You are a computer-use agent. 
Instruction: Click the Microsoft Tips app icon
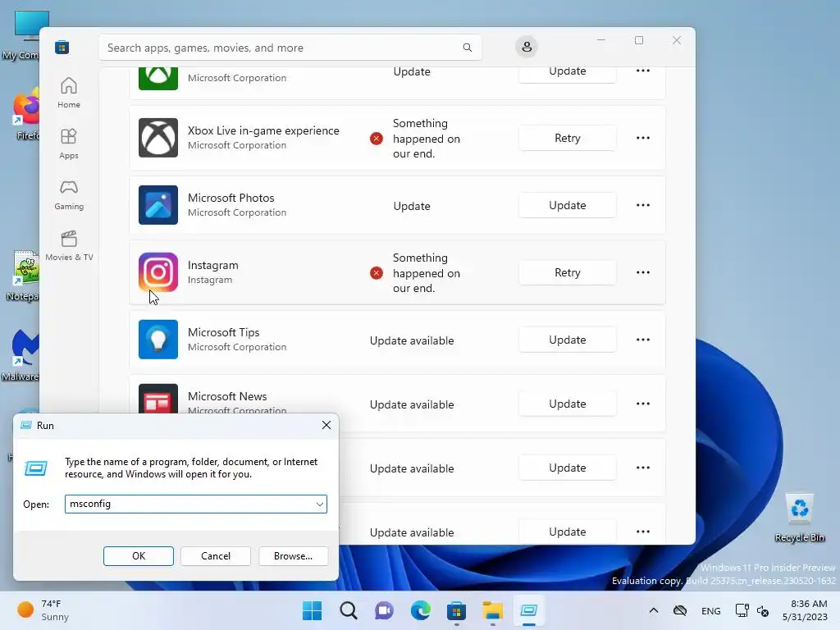[158, 339]
